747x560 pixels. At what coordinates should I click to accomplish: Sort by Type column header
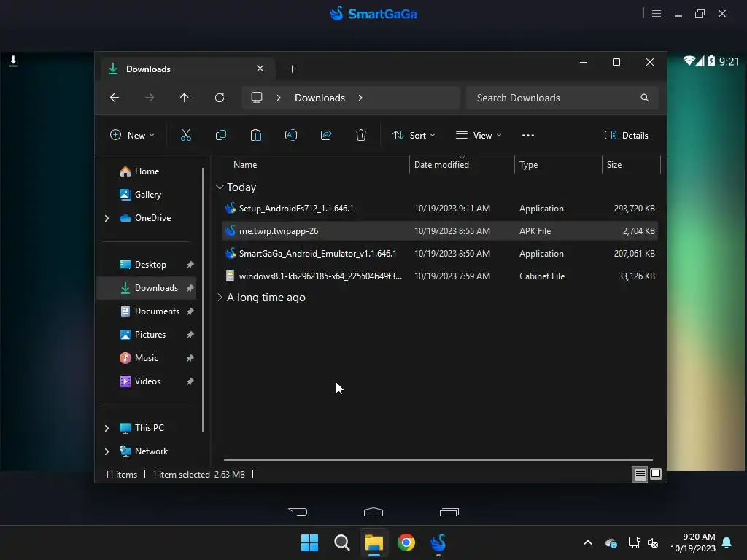[x=528, y=165]
